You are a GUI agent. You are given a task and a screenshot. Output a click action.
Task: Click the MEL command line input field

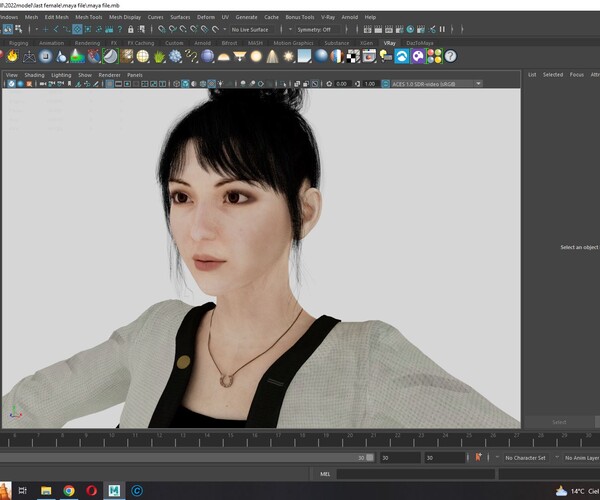tap(416, 474)
